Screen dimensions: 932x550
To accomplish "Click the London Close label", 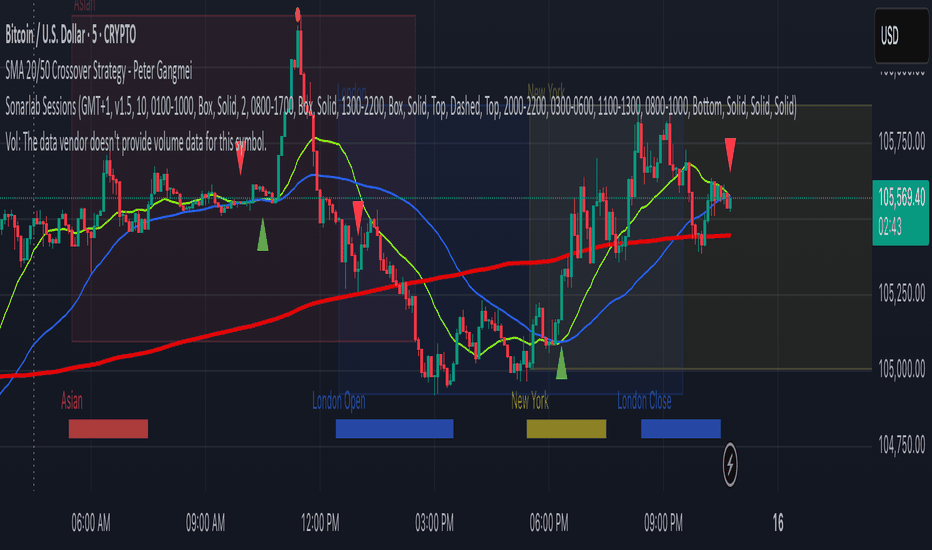I will click(x=644, y=401).
